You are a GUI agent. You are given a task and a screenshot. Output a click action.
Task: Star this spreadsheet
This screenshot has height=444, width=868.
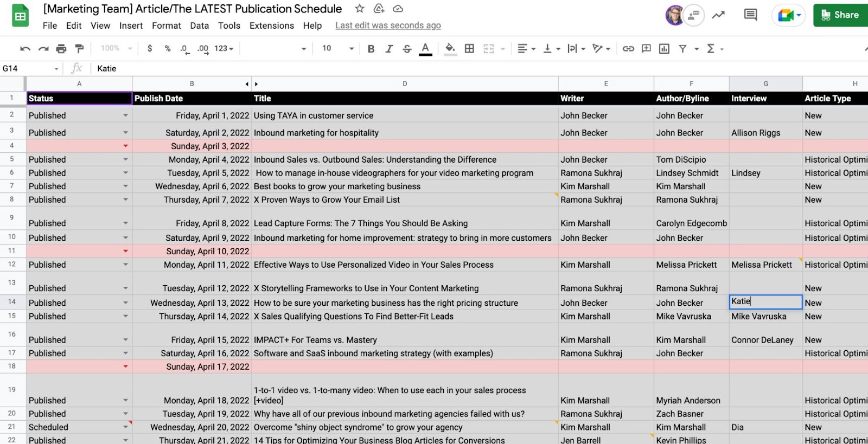[x=360, y=9]
